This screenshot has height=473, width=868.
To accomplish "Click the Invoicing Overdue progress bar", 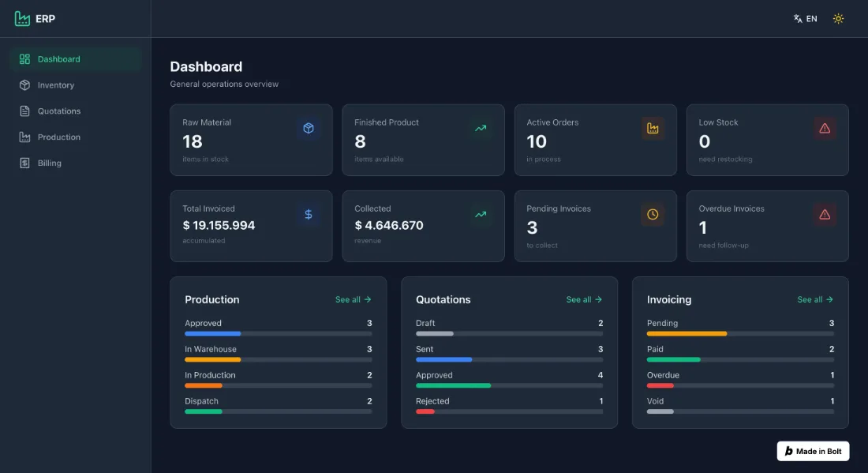I will pyautogui.click(x=740, y=386).
